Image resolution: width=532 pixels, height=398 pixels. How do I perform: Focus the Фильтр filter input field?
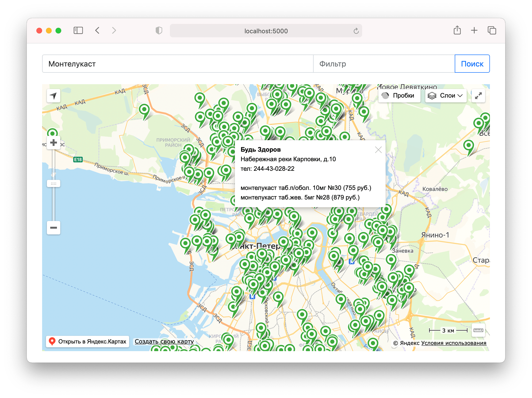point(384,64)
